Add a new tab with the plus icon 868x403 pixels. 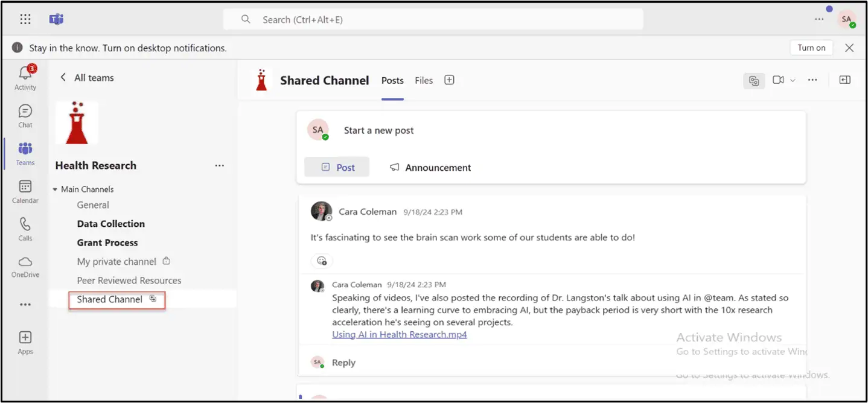[x=449, y=80]
